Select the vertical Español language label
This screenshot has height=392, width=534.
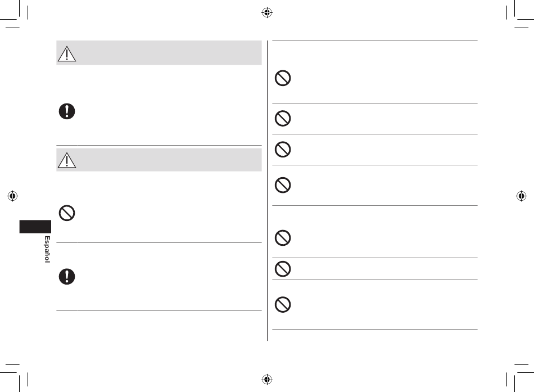point(47,249)
